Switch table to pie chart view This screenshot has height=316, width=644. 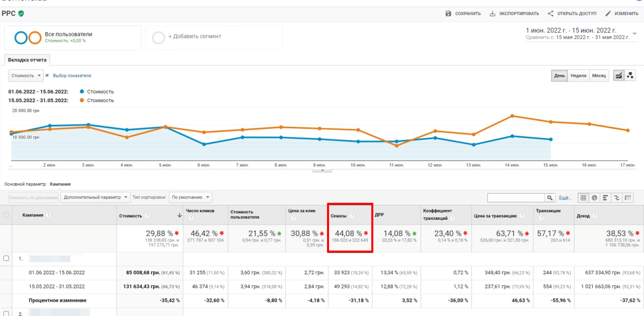point(595,198)
